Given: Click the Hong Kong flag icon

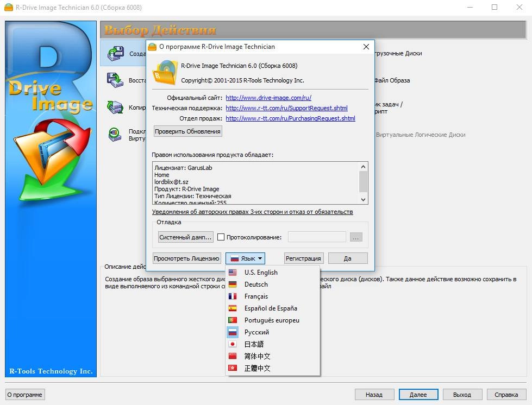Looking at the screenshot, I should click(x=233, y=368).
